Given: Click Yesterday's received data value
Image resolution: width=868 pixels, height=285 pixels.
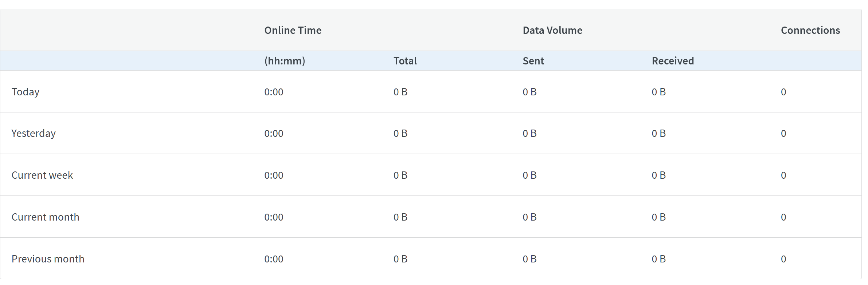Looking at the screenshot, I should click(658, 133).
